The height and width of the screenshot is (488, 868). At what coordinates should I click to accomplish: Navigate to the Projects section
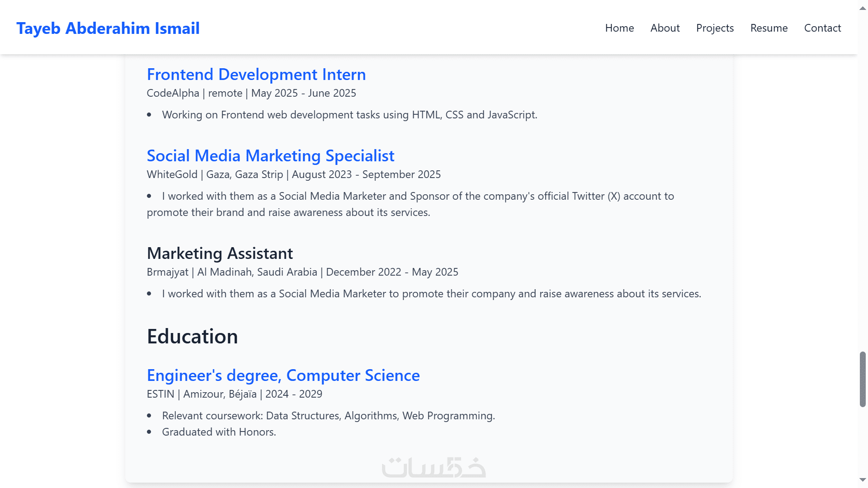[x=715, y=28]
